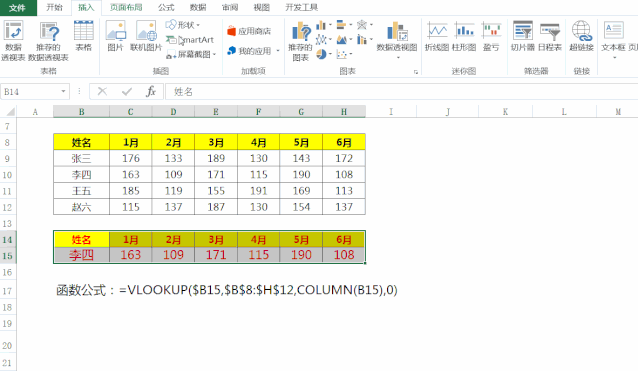The image size is (638, 371).
Task: Expand the Screenshot (屏幕截图) dropdown arrow
Action: (x=214, y=54)
